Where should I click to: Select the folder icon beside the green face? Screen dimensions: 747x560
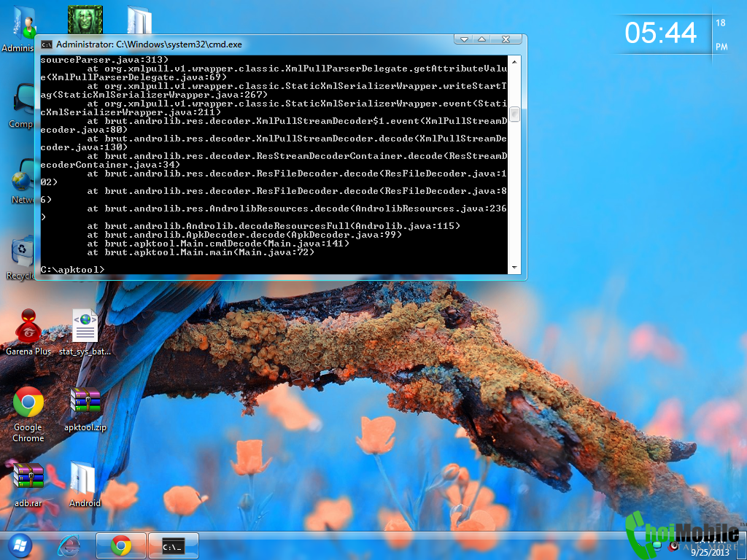pyautogui.click(x=139, y=20)
